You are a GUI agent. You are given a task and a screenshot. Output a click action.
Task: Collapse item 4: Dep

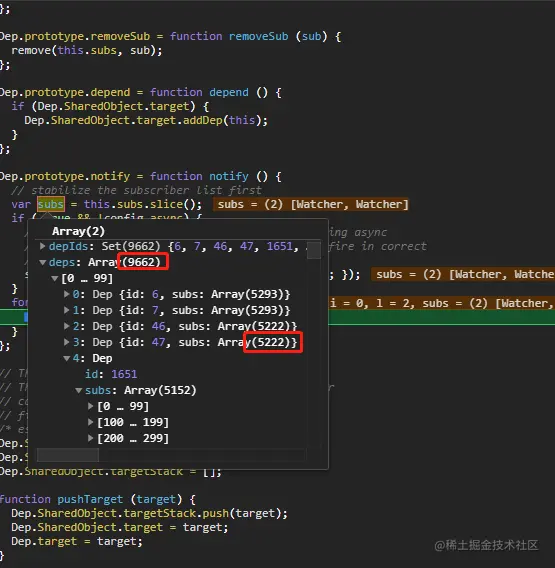(x=67, y=358)
